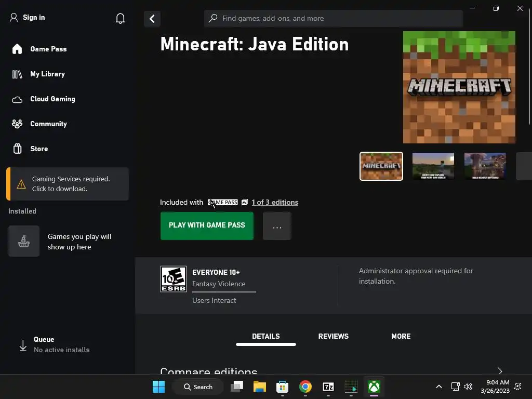Viewport: 532px width, 399px height.
Task: Click the Game Pass badge next to Included with
Action: coord(222,202)
